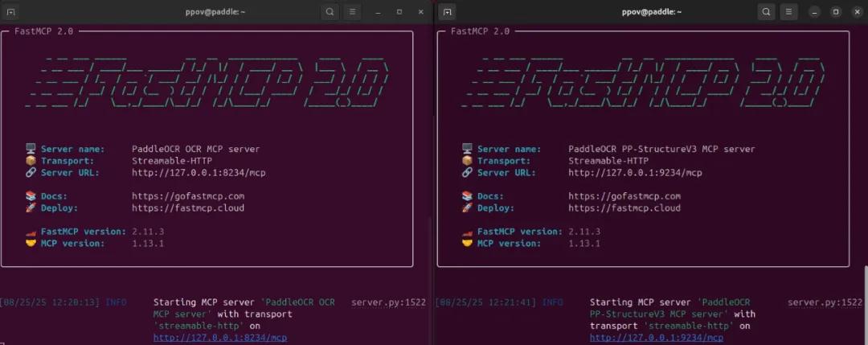868x345 pixels.
Task: Open hamburger menu in left terminal
Action: coord(352,11)
